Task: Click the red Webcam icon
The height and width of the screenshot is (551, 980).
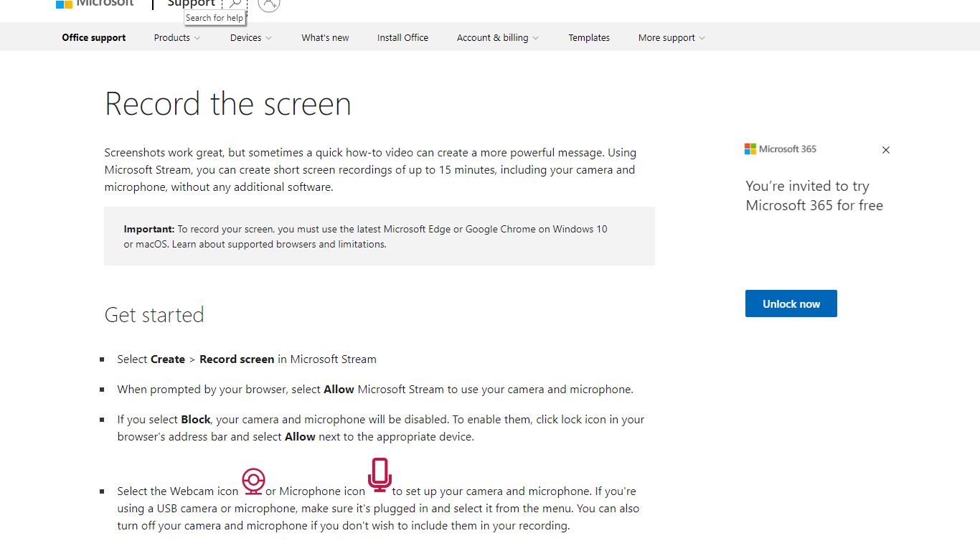Action: pyautogui.click(x=253, y=481)
